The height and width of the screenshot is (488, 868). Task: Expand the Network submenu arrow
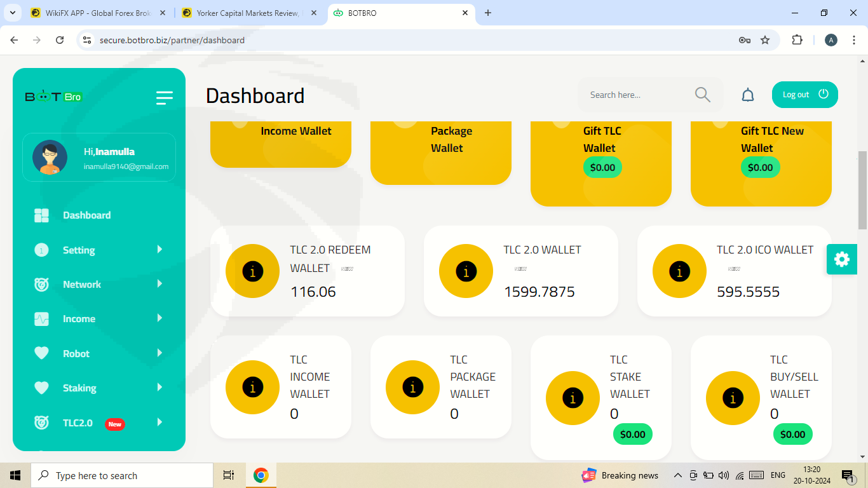[160, 284]
